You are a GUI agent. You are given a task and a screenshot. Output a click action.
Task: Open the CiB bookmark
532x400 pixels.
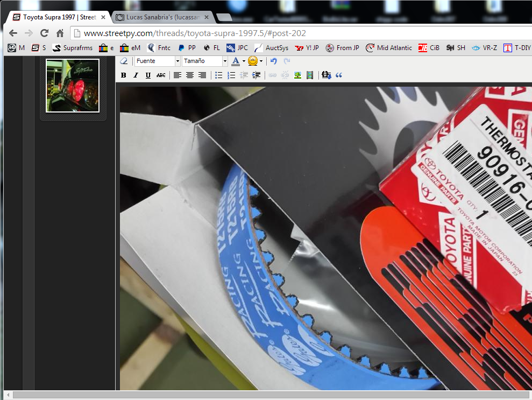(x=429, y=48)
